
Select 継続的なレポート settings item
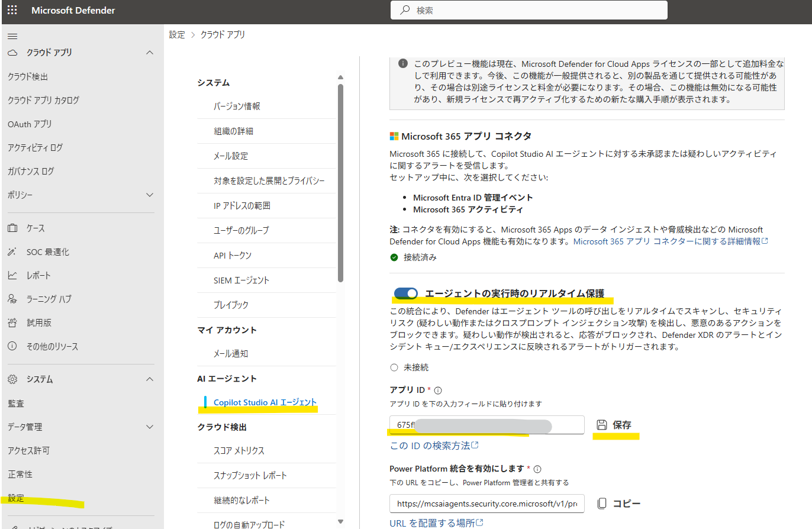[x=241, y=501]
